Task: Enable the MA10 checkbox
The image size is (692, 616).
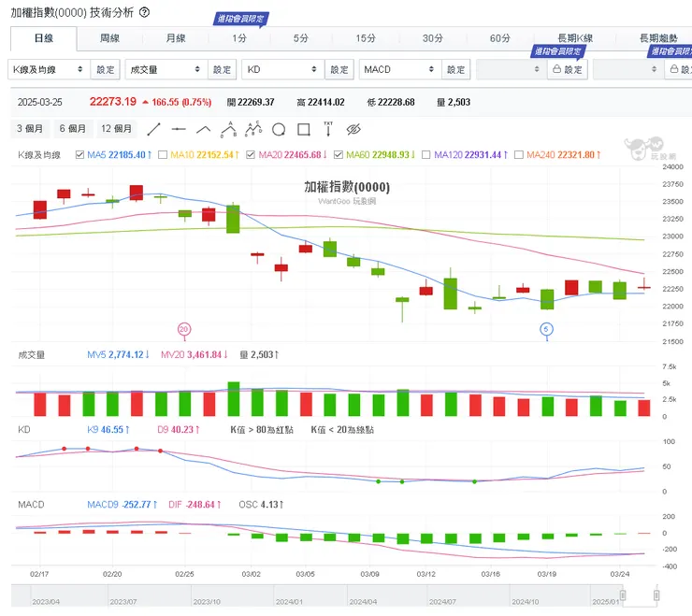Action: click(163, 155)
